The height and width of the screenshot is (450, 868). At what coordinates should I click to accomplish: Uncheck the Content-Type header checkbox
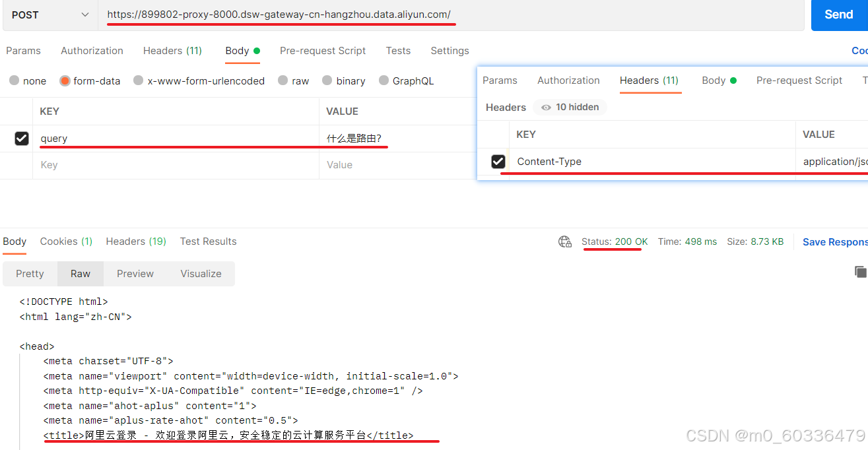click(498, 162)
